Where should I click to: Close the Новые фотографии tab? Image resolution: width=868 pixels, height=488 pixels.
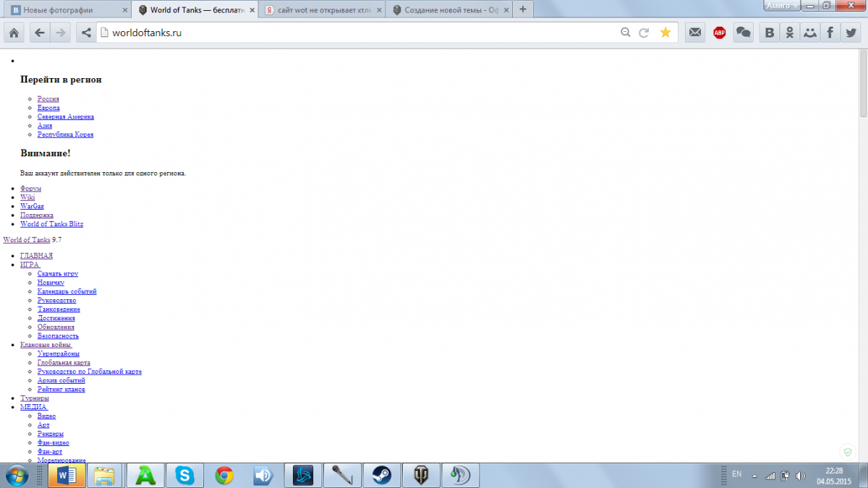click(x=124, y=10)
